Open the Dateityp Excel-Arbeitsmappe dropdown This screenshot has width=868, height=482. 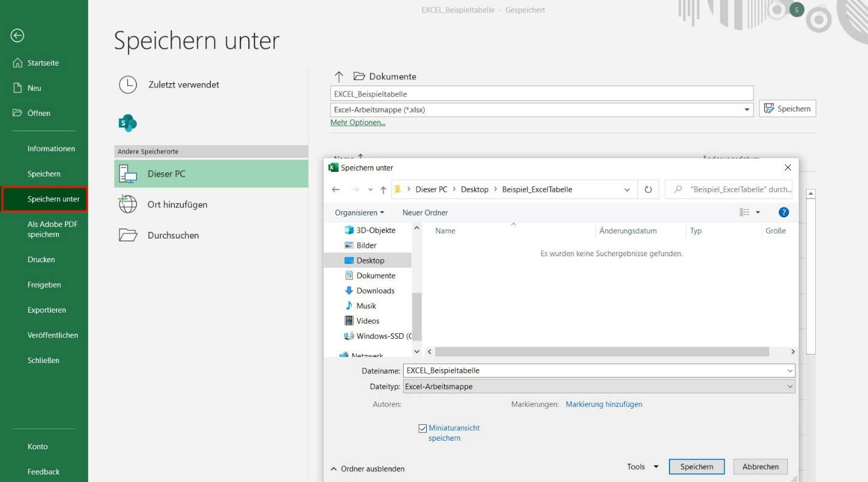[x=598, y=386]
